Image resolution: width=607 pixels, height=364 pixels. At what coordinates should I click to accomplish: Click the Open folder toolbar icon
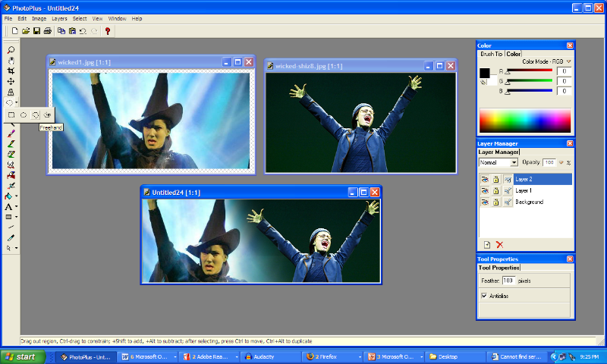(26, 31)
